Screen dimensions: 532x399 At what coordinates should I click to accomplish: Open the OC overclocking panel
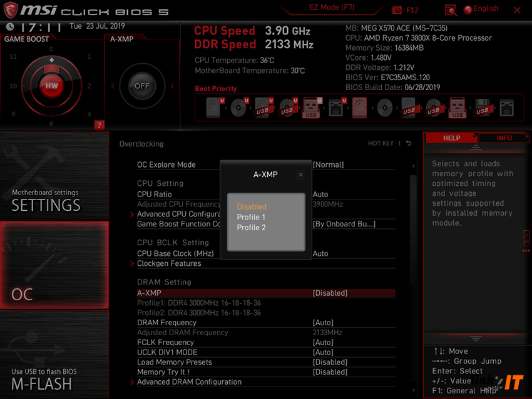(54, 265)
